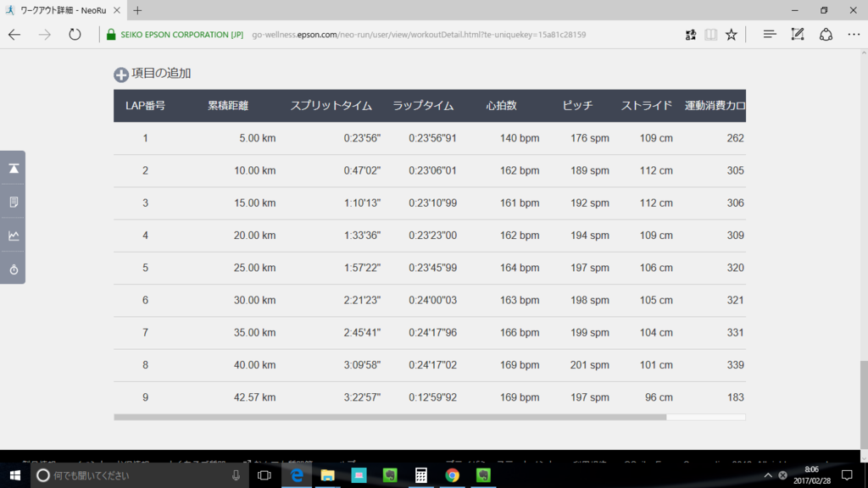Go back to the previous page
Screen dimensions: 868x488
tap(14, 34)
